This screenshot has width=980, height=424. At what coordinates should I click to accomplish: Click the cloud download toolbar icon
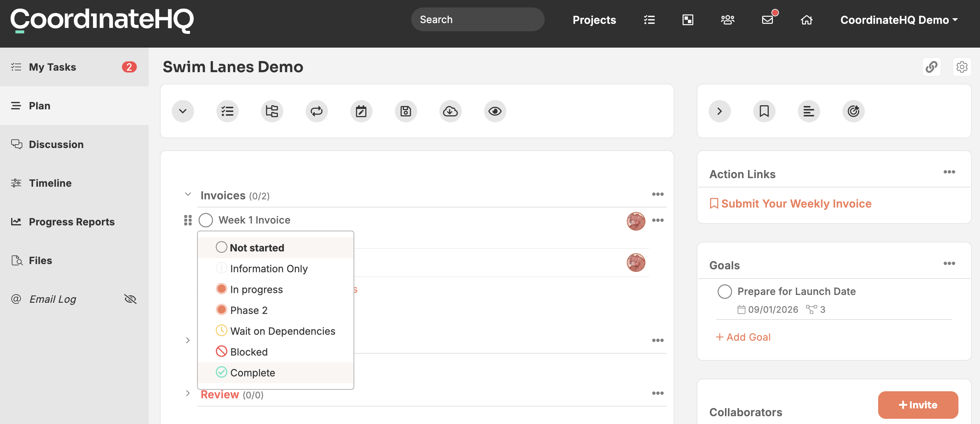point(451,111)
